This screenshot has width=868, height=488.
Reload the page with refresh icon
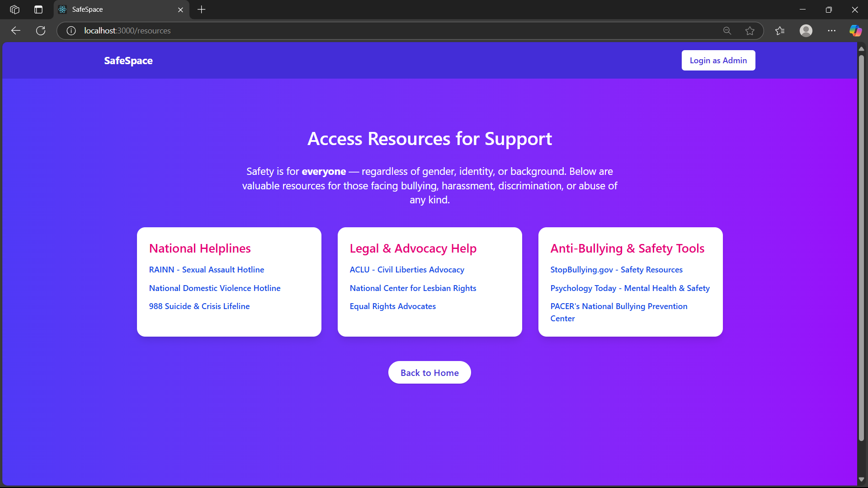41,31
